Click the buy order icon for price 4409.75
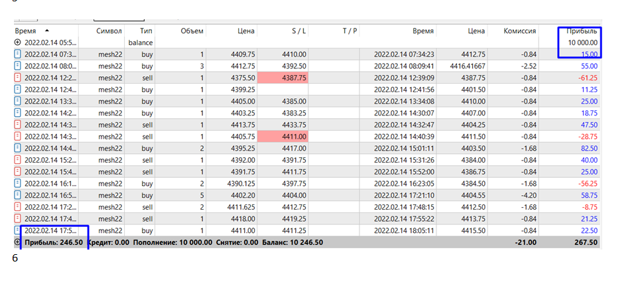Viewport: 644px width, 296px height. click(x=17, y=54)
